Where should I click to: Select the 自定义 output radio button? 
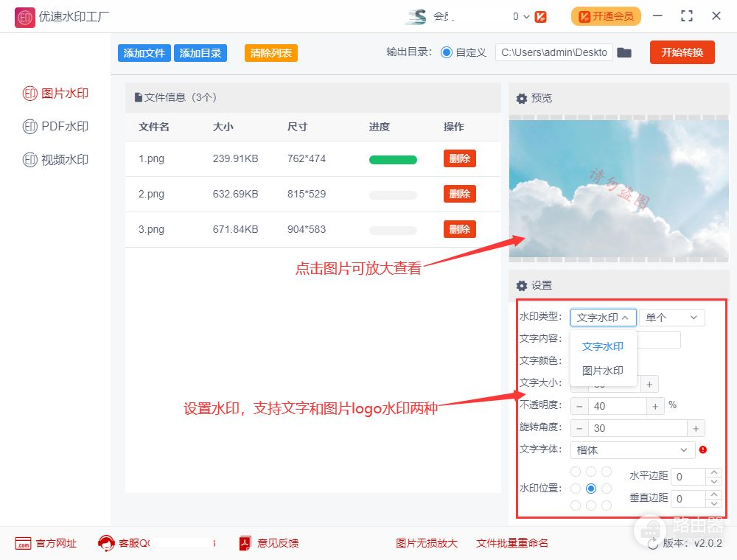click(x=446, y=52)
